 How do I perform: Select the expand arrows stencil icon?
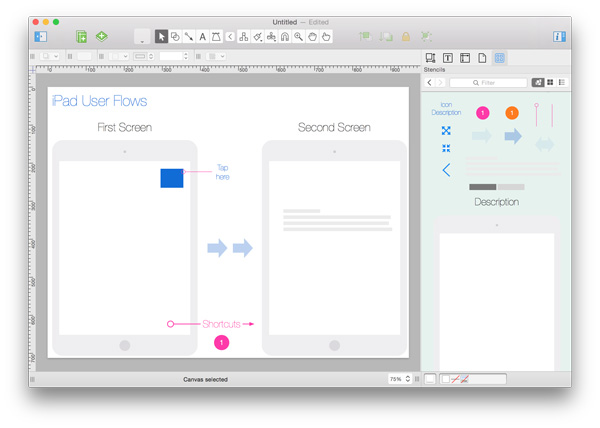446,131
